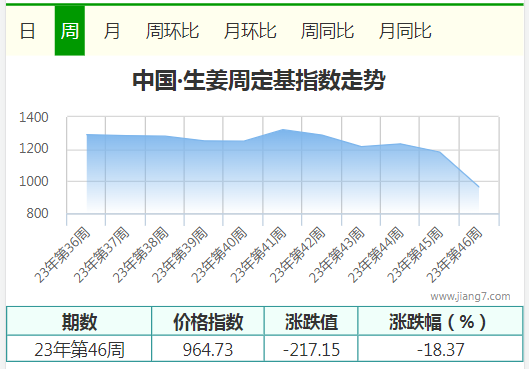
Task: Select the highlighted 周 (weekly) tab
Action: click(70, 31)
